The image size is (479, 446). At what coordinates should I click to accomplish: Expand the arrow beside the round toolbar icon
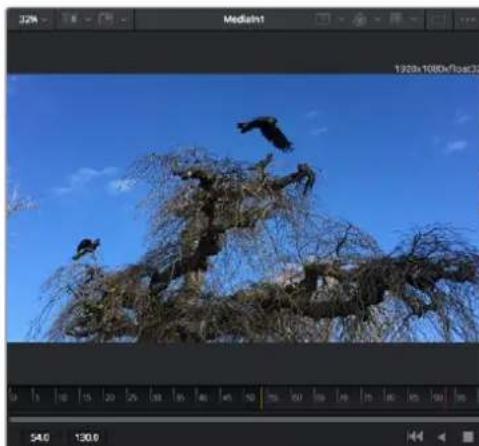coord(377,20)
